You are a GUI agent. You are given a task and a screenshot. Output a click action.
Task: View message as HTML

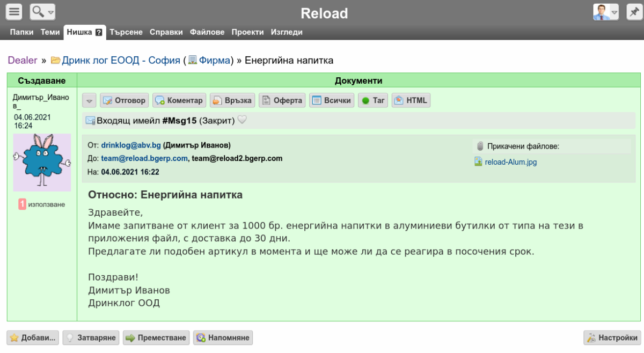pyautogui.click(x=411, y=100)
